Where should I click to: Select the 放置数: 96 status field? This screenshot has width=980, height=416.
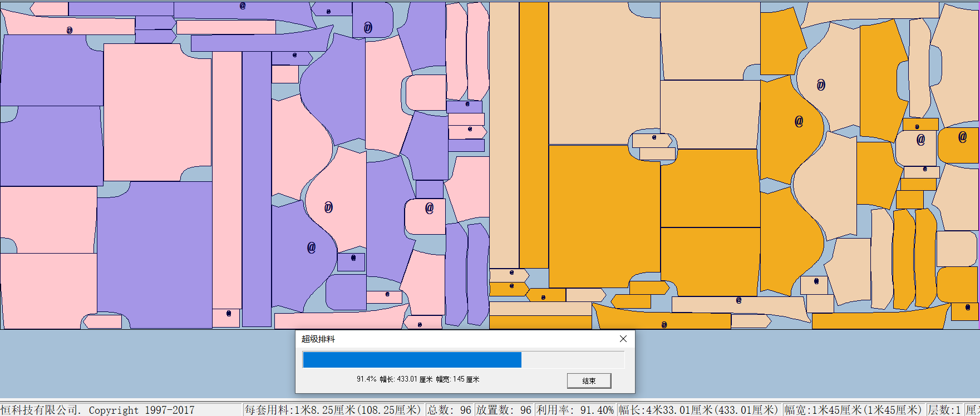[x=504, y=410]
